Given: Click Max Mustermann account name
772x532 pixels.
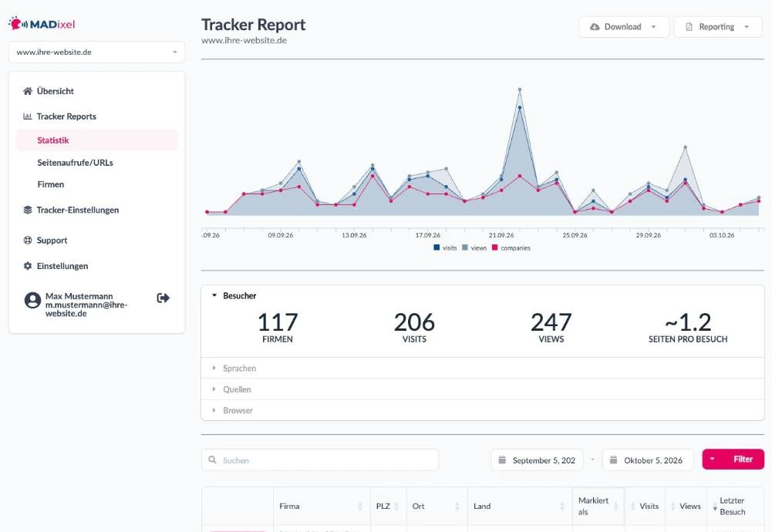Looking at the screenshot, I should click(x=79, y=296).
